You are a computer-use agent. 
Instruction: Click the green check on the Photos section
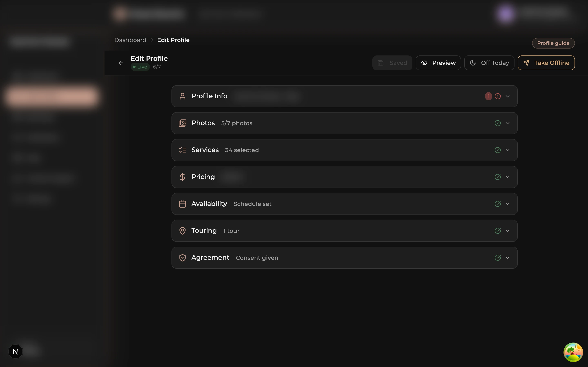(x=498, y=123)
